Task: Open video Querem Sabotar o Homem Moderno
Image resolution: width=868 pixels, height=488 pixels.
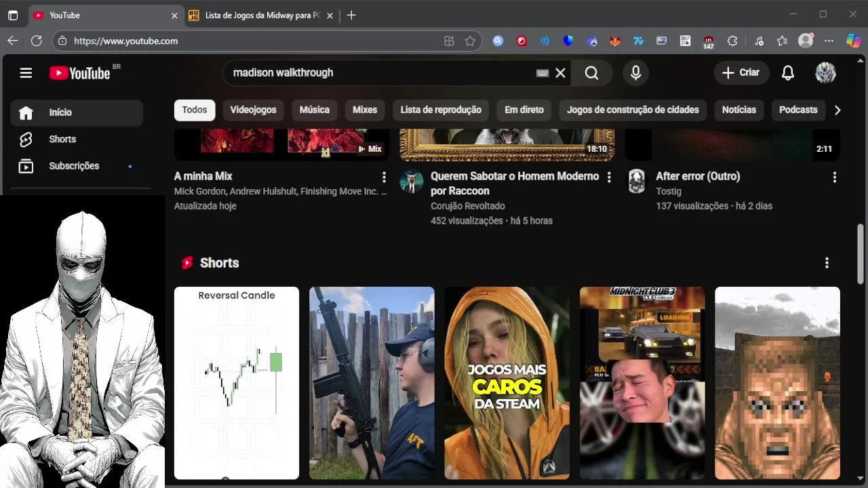Action: click(515, 184)
